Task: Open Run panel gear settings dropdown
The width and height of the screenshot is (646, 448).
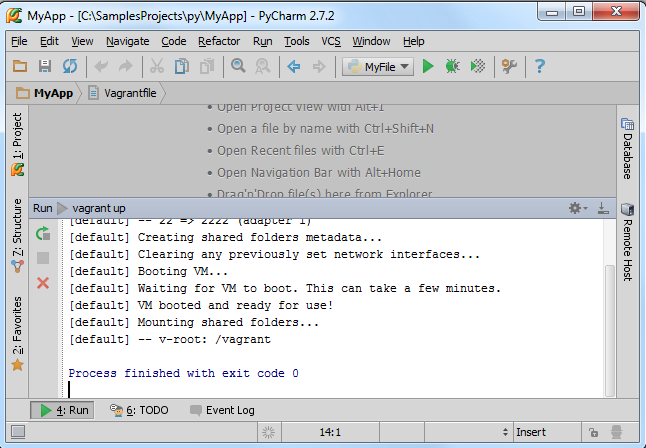Action: pos(578,208)
